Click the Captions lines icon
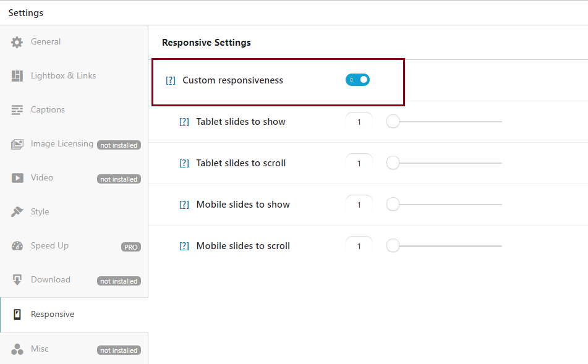This screenshot has width=588, height=364. pos(17,110)
